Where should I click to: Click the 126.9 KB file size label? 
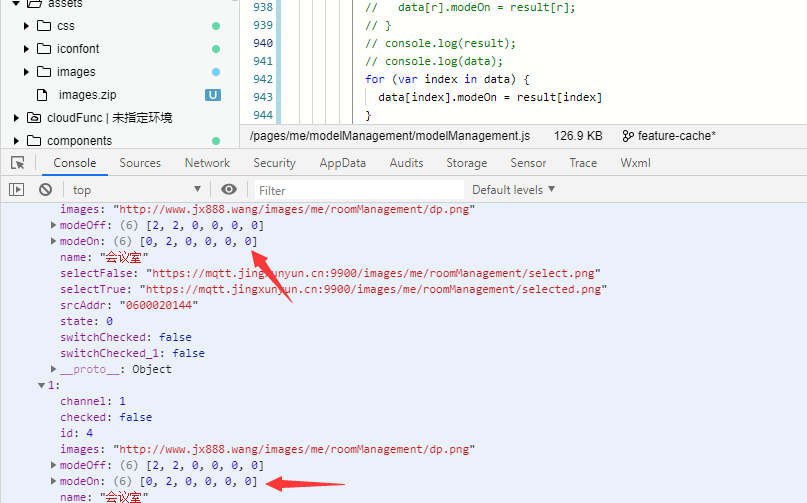pyautogui.click(x=578, y=136)
